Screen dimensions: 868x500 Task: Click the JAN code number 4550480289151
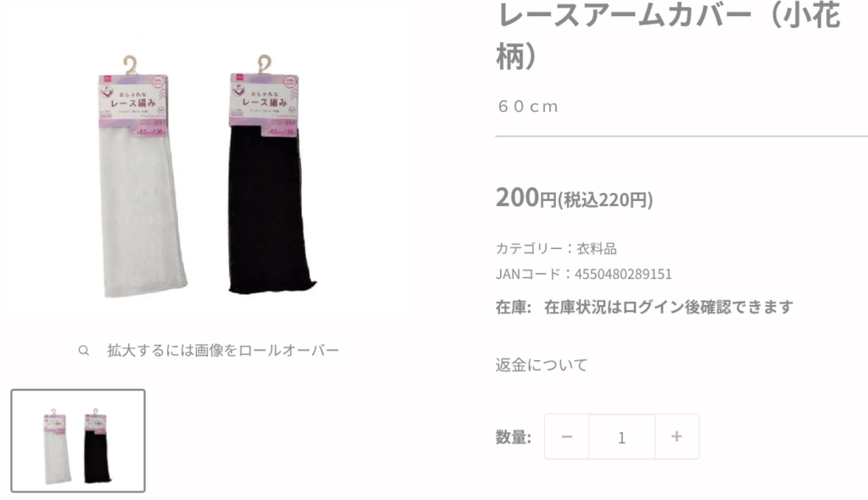[623, 274]
